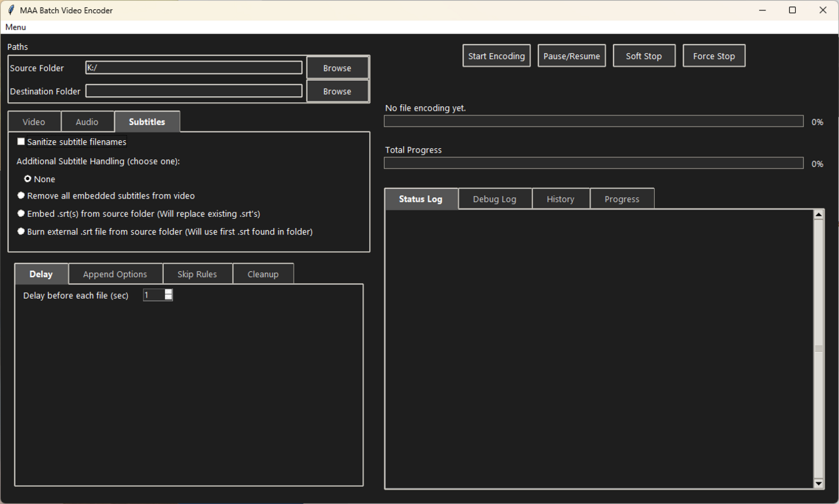Open the Delay tab
Viewport: 839px width, 504px height.
41,274
